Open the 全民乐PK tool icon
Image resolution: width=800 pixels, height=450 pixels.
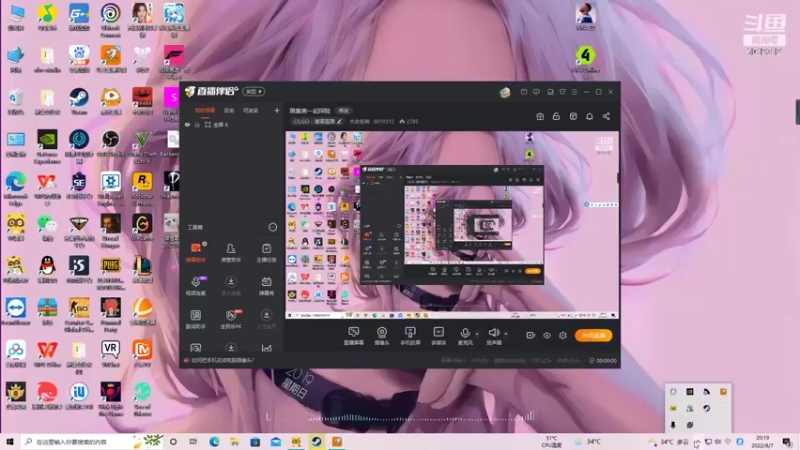231,319
